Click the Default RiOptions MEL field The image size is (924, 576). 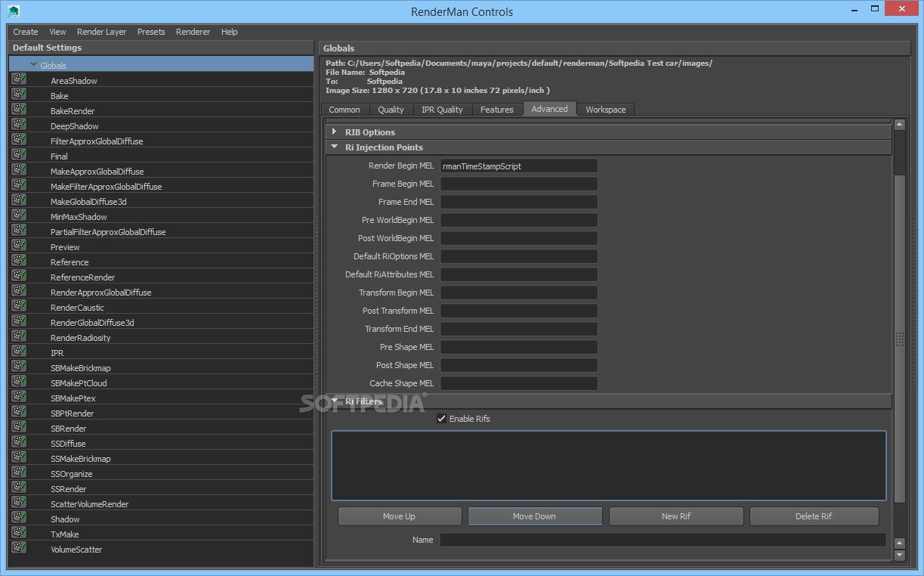[x=519, y=256]
